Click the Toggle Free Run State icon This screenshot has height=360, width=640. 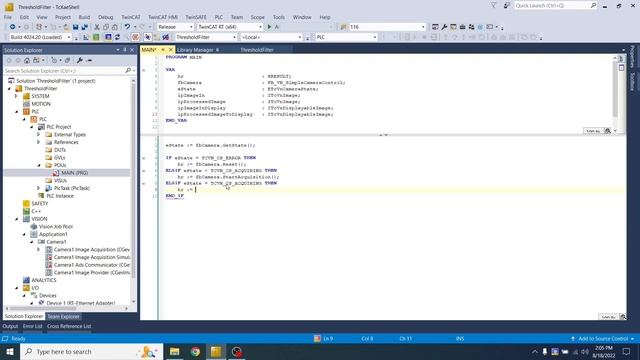click(x=135, y=37)
